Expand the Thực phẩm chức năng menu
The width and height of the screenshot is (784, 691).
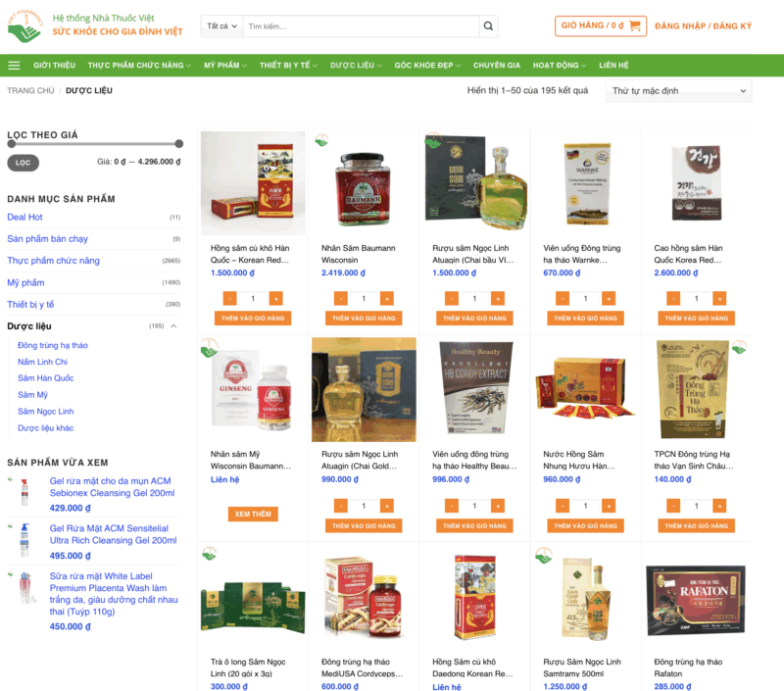[x=139, y=65]
